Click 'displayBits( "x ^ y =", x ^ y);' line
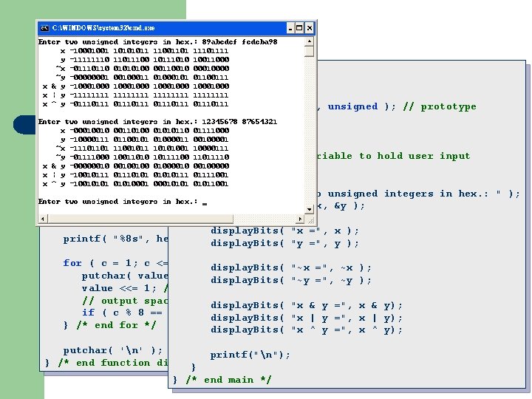The image size is (532, 399). click(307, 330)
